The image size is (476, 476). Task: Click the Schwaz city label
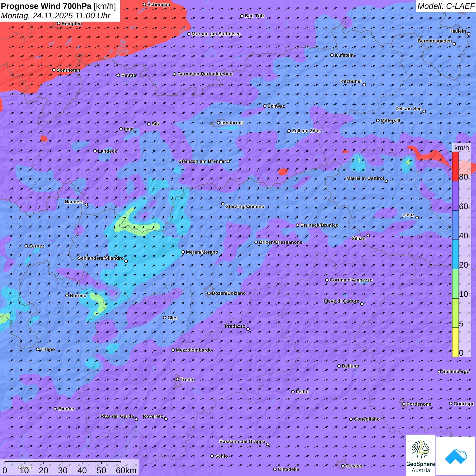coord(276,106)
